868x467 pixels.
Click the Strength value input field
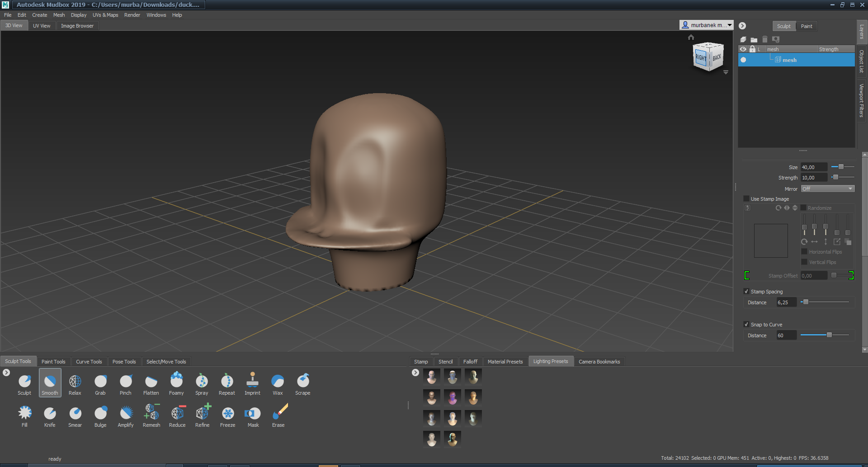click(814, 178)
